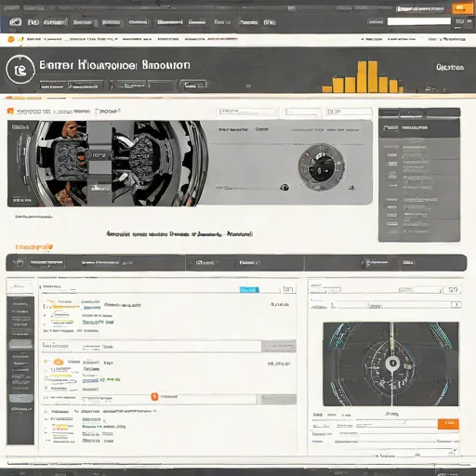
Task: Click the gray button at end of first list input row
Action: (279, 346)
